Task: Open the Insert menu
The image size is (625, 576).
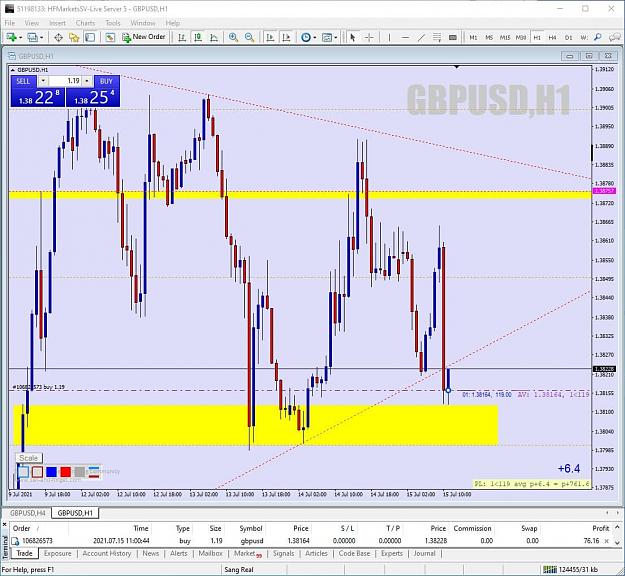Action: [57, 23]
